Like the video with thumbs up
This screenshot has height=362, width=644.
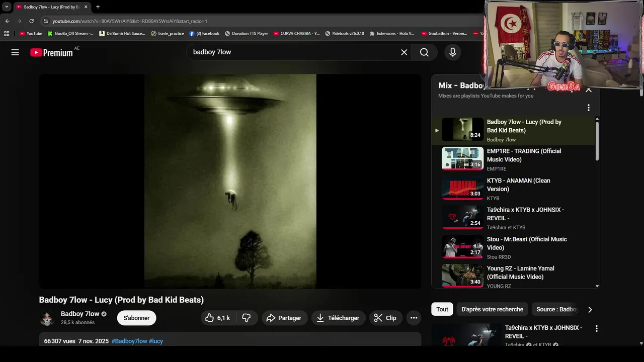tap(218, 318)
